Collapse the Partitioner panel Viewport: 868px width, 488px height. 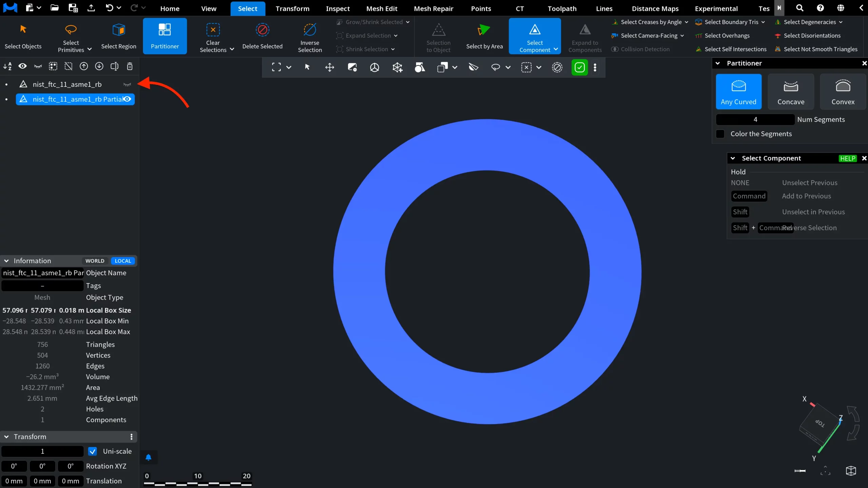click(718, 63)
